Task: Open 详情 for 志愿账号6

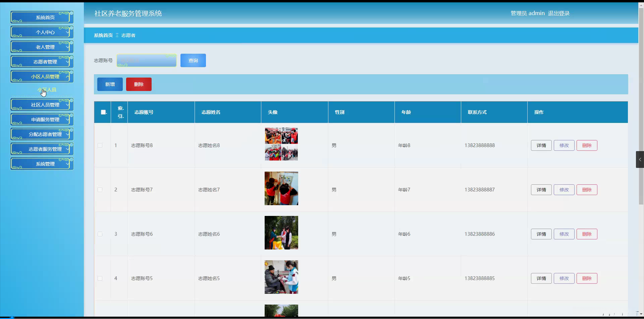Action: pyautogui.click(x=541, y=234)
